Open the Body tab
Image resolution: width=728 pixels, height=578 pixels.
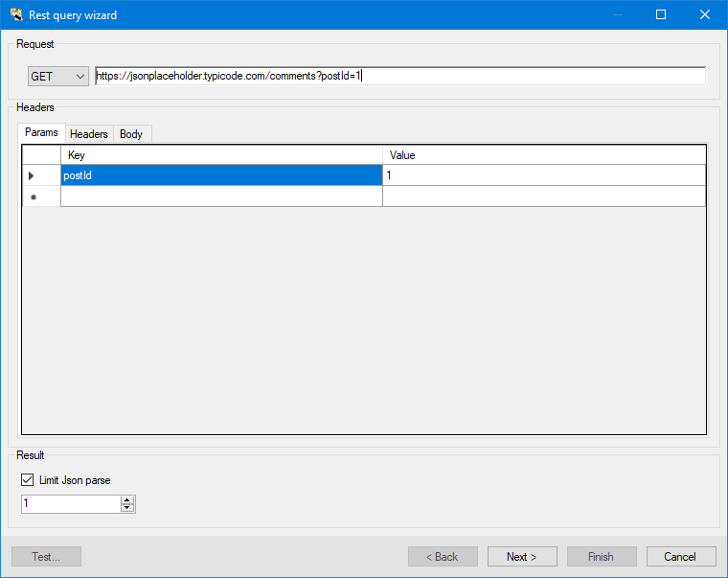131,134
